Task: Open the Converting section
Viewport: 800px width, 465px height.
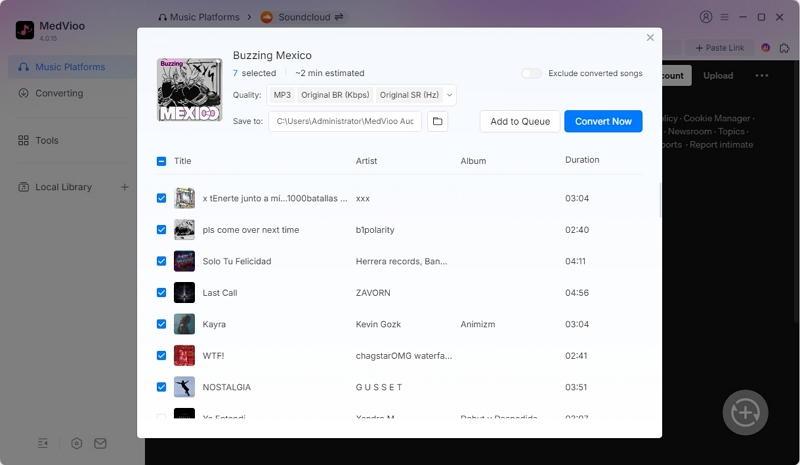Action: coord(59,93)
